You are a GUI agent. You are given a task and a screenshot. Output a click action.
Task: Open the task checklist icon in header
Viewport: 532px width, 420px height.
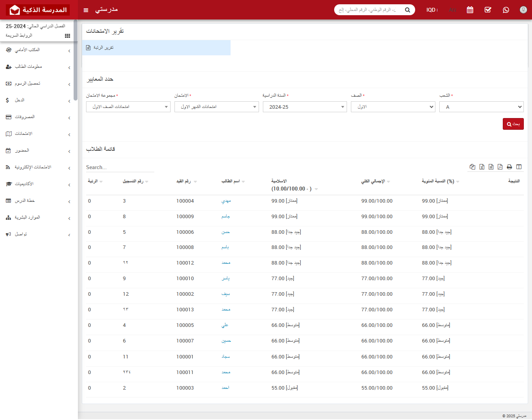(x=488, y=10)
